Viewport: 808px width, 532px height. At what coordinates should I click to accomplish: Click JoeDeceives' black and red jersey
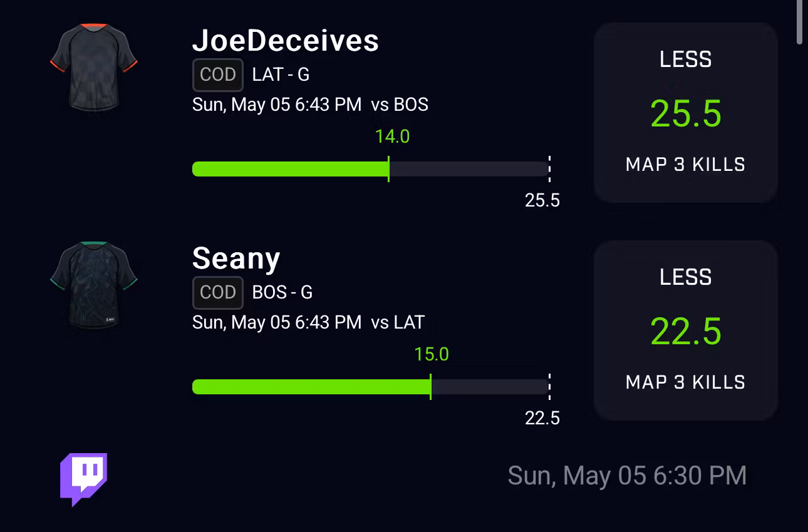click(93, 68)
